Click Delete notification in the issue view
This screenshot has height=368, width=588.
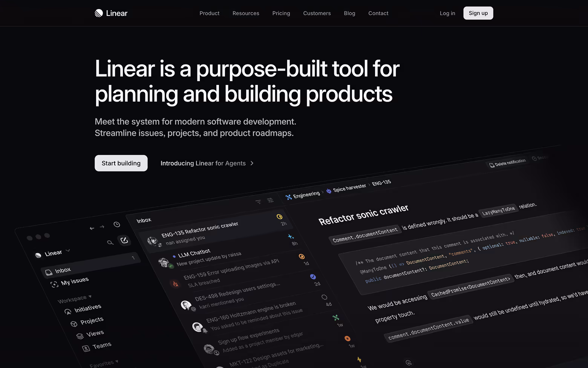click(x=507, y=162)
